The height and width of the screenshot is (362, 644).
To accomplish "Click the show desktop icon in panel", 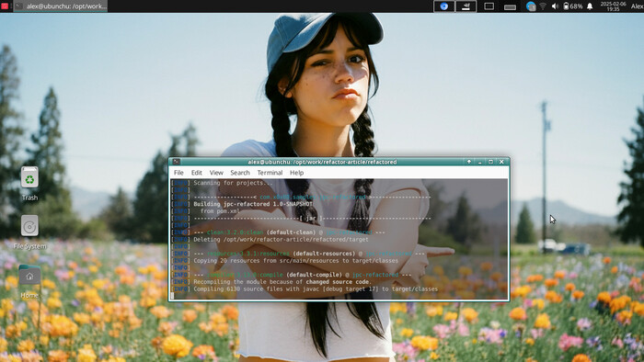I will tap(466, 6).
